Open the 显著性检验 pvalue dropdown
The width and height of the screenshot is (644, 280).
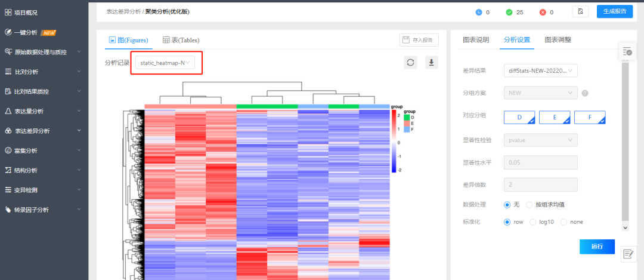coord(540,140)
